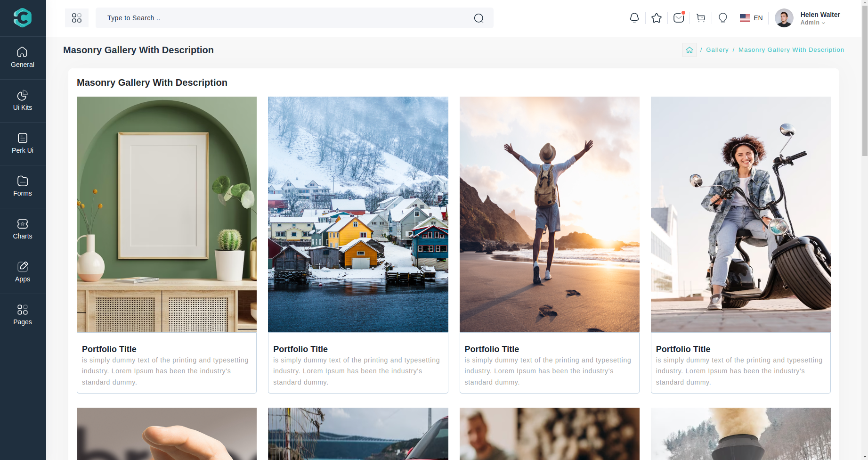
Task: Open bookmarks star icon
Action: click(x=657, y=18)
